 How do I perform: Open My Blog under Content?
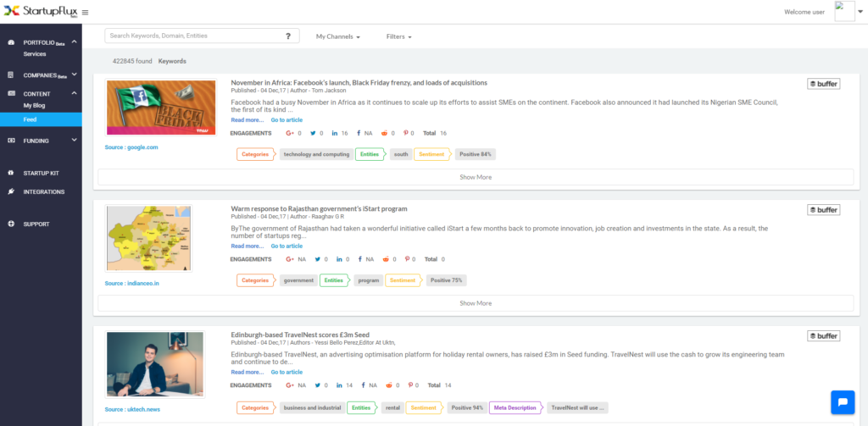[34, 105]
